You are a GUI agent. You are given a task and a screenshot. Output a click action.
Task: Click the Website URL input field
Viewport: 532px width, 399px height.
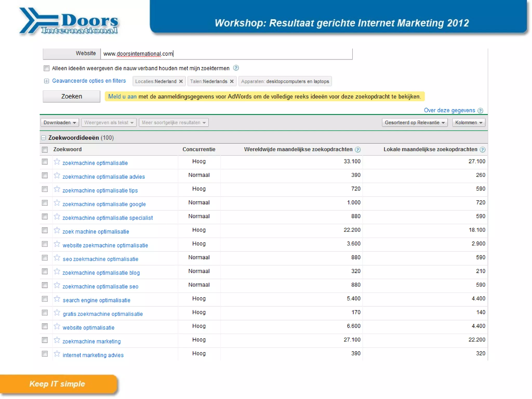(226, 54)
